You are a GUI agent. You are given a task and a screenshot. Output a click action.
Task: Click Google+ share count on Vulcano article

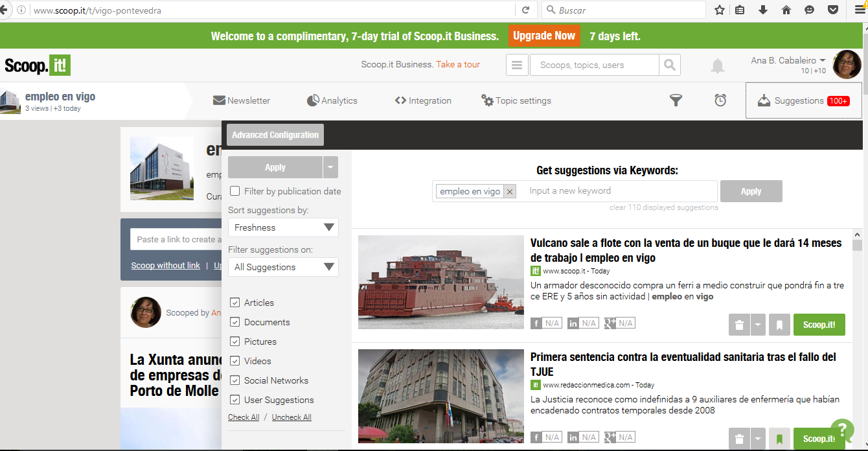620,323
